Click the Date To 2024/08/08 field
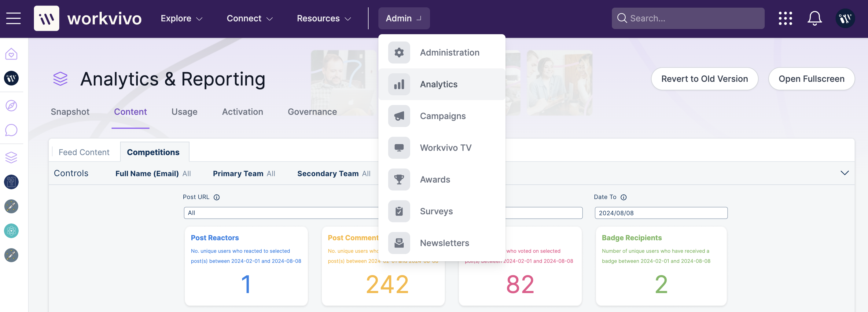The height and width of the screenshot is (312, 868). click(x=661, y=213)
